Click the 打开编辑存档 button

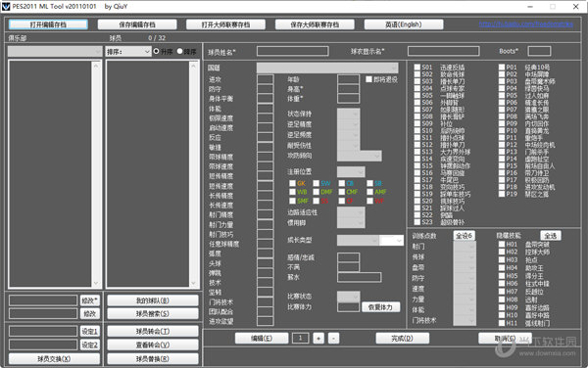point(48,24)
